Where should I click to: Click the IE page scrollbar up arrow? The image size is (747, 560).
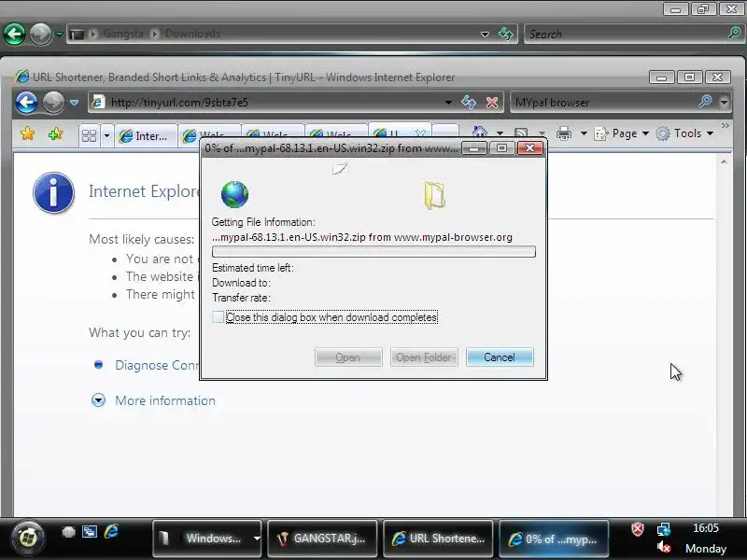click(x=724, y=161)
